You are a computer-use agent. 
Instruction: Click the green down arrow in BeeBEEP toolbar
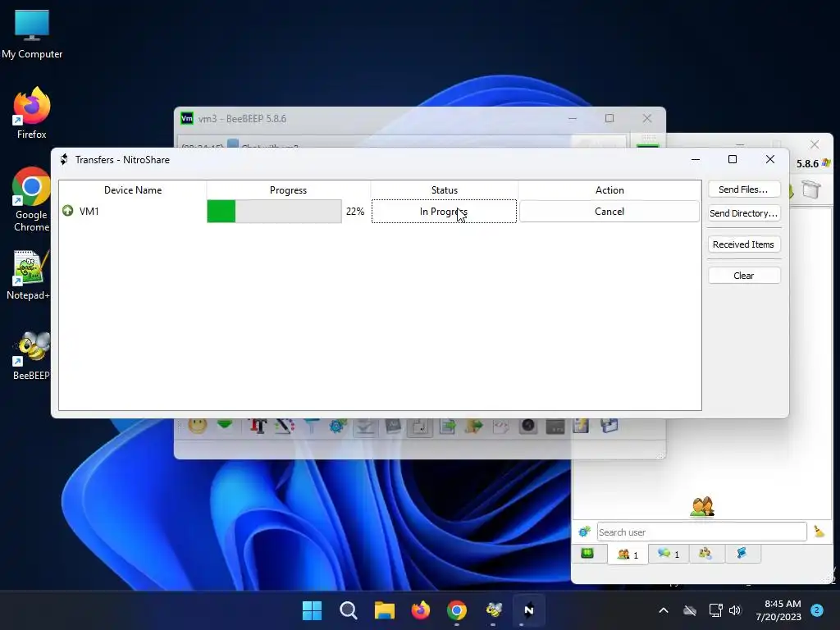click(x=225, y=424)
